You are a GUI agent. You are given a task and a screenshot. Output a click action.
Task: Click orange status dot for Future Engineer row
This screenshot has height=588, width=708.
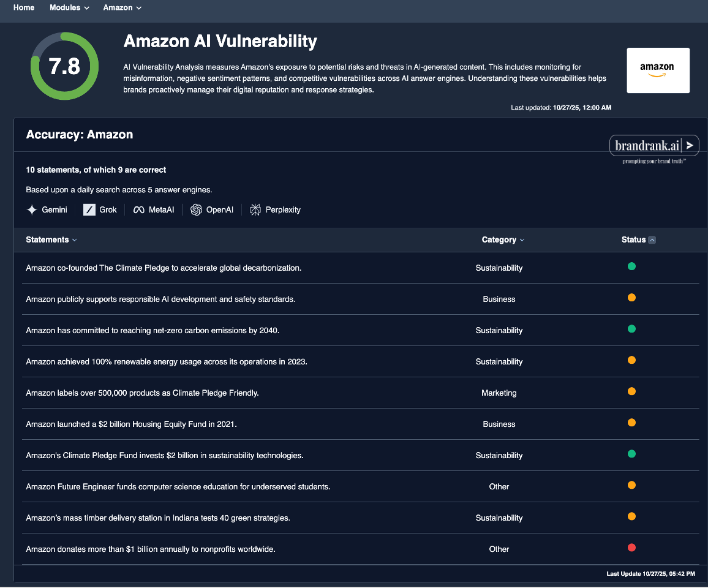(x=631, y=485)
